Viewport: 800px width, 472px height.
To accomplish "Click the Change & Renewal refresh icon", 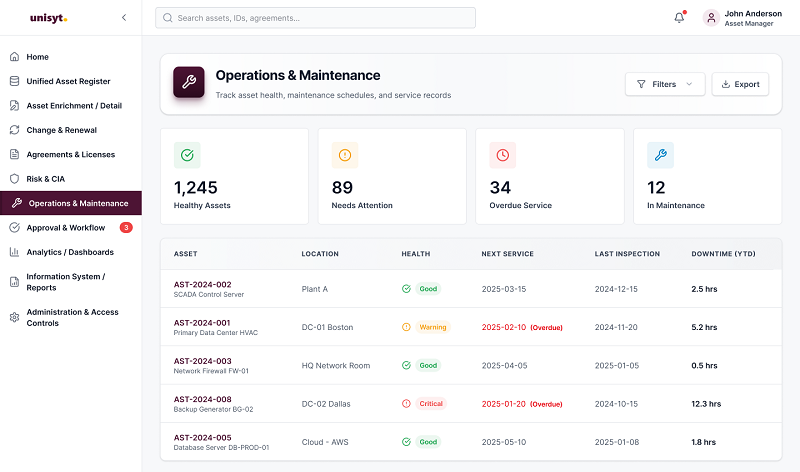I will 14,130.
